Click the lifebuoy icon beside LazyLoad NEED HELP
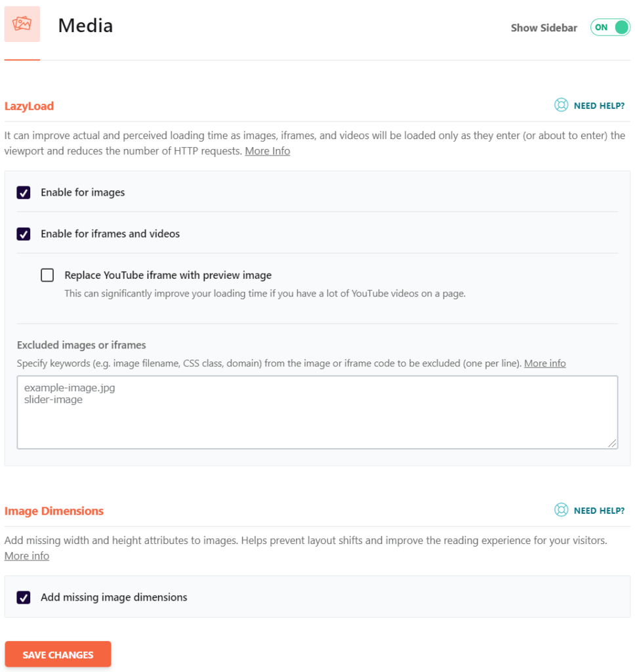The image size is (635, 672). point(561,105)
